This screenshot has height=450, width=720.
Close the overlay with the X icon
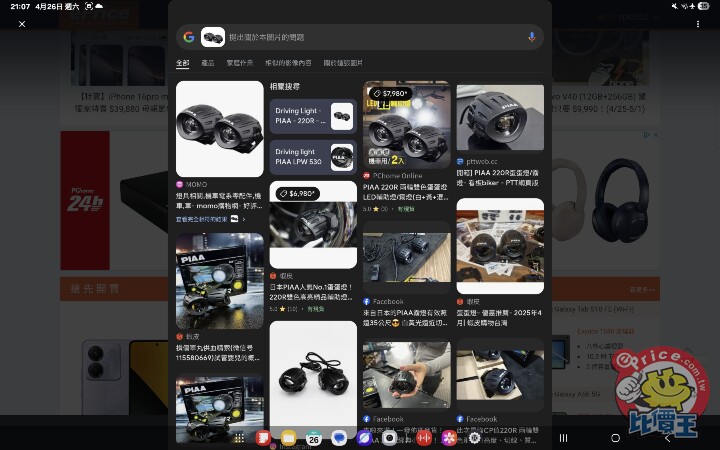22,24
